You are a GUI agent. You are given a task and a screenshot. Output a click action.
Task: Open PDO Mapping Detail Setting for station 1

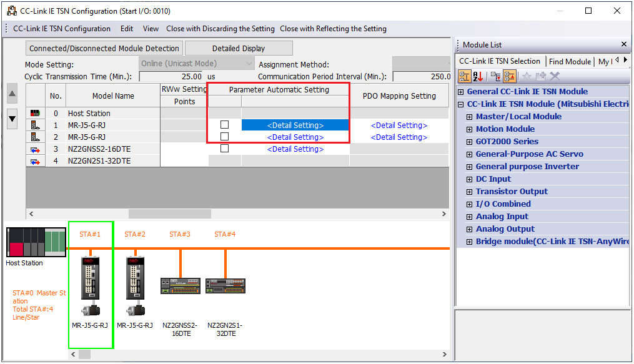tap(399, 125)
